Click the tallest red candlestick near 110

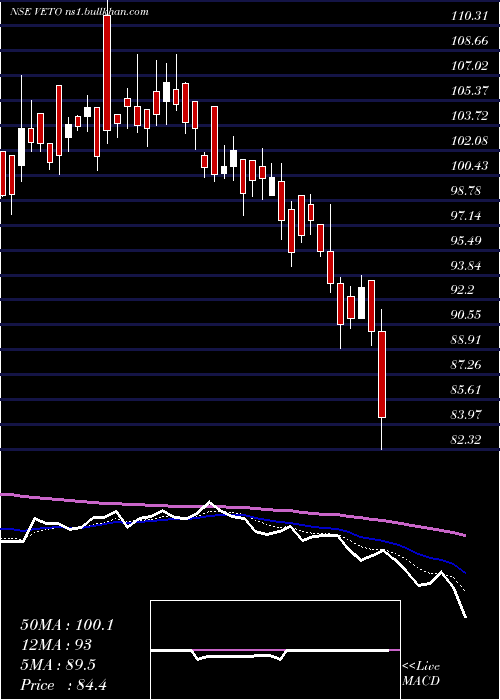point(107,73)
